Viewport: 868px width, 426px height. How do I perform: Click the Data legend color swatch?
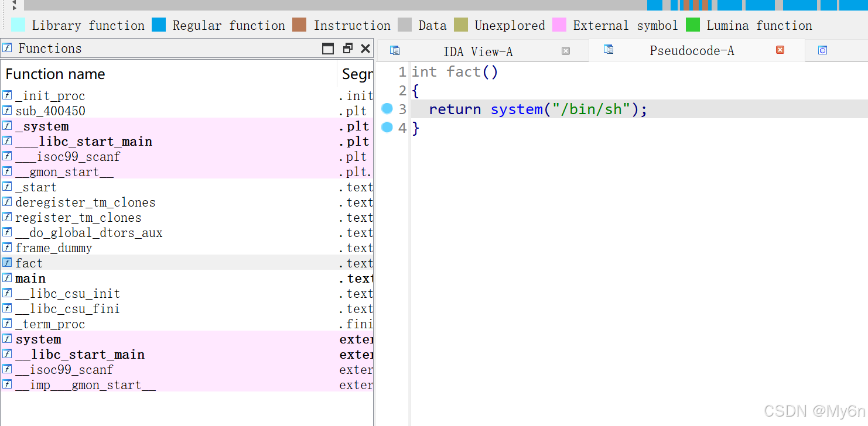tap(405, 25)
